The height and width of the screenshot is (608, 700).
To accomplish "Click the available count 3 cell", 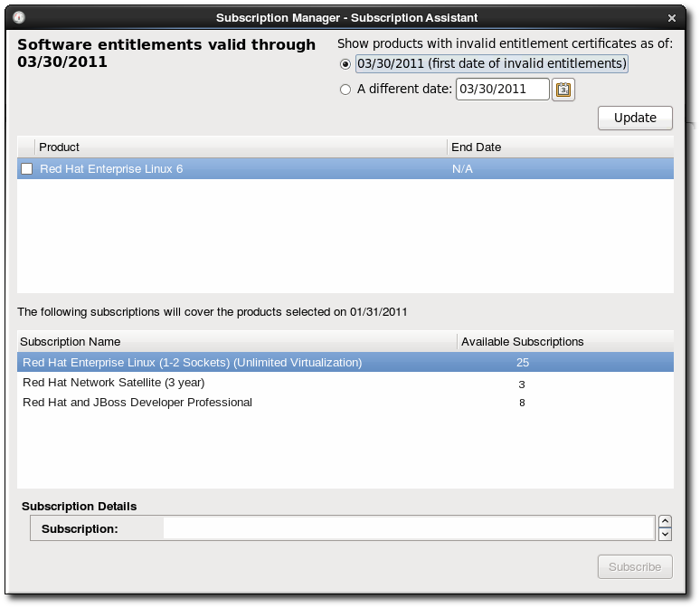I will click(522, 385).
